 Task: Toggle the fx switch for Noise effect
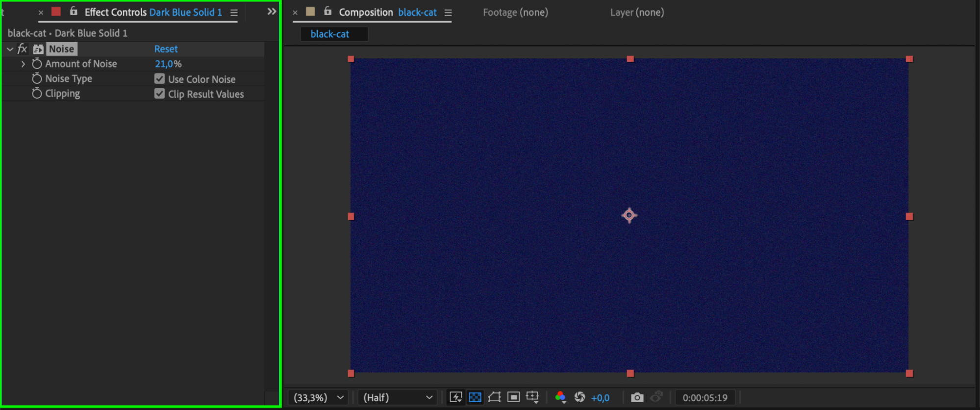coord(22,49)
